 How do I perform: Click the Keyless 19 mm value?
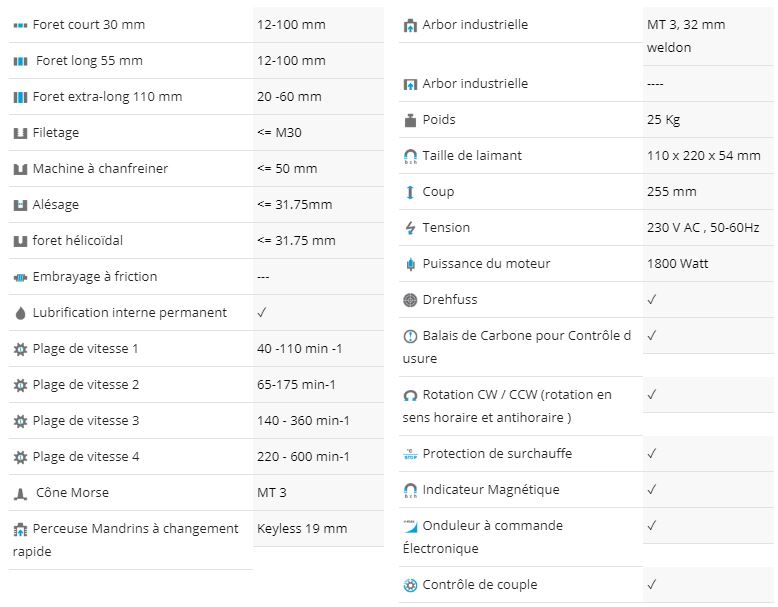[302, 529]
